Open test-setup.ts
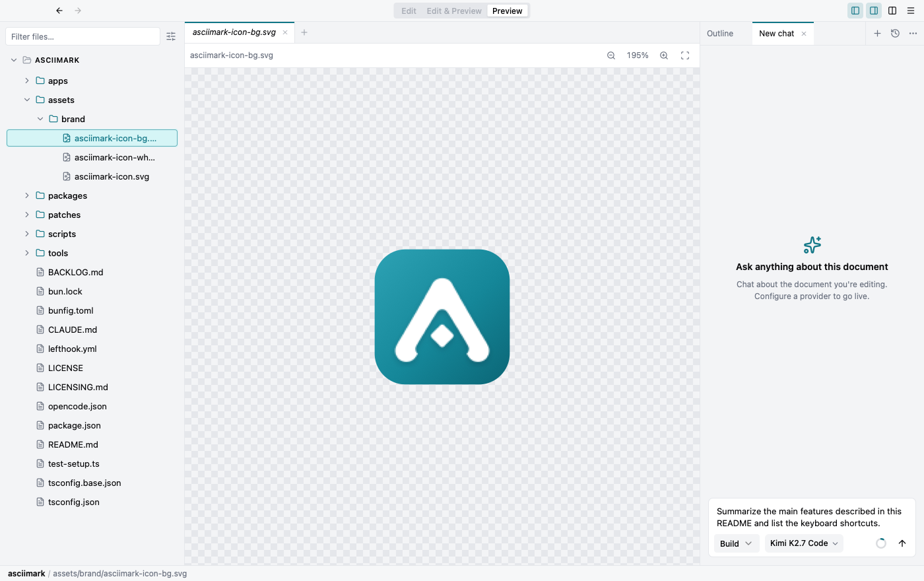The width and height of the screenshot is (924, 581). 92,463
